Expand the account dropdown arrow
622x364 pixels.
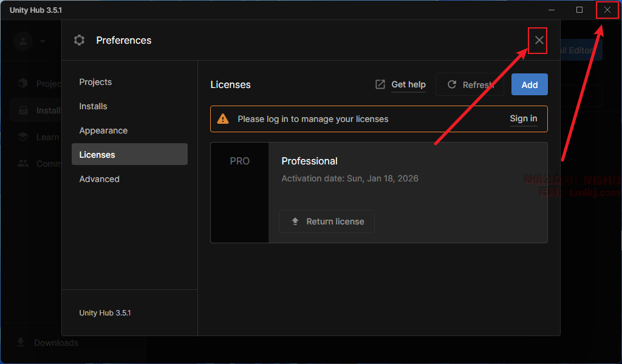(43, 42)
